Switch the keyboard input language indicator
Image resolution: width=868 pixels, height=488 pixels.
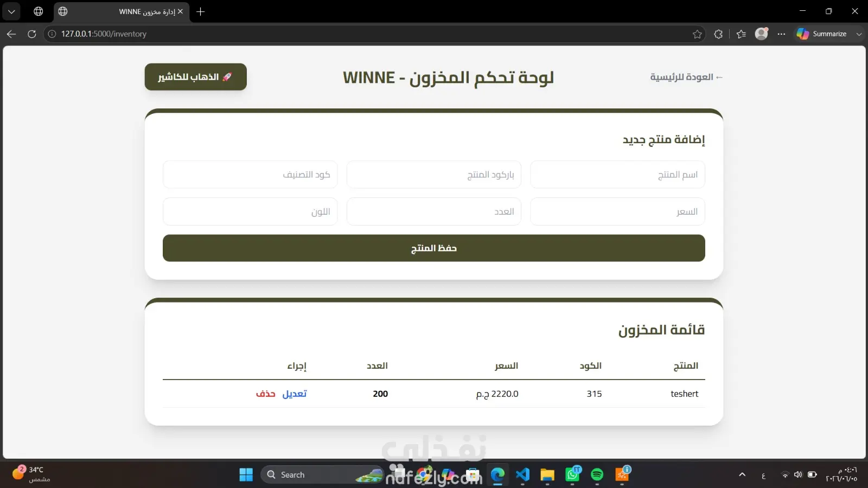pyautogui.click(x=763, y=476)
